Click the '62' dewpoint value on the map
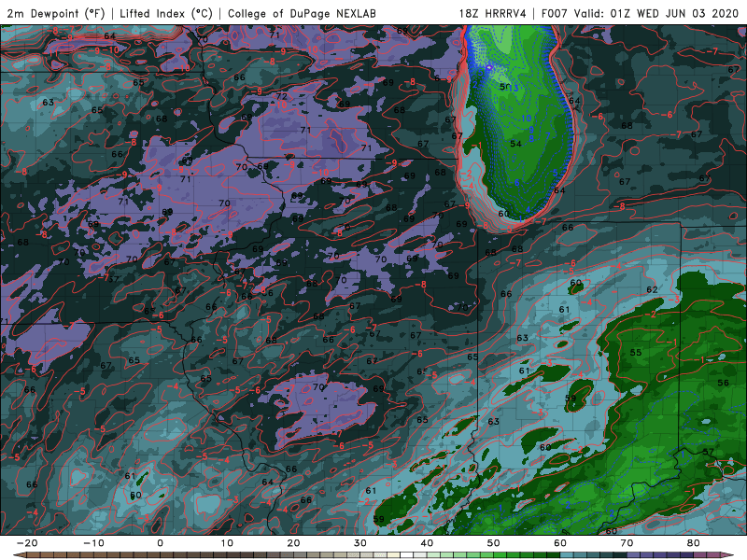 (652, 289)
